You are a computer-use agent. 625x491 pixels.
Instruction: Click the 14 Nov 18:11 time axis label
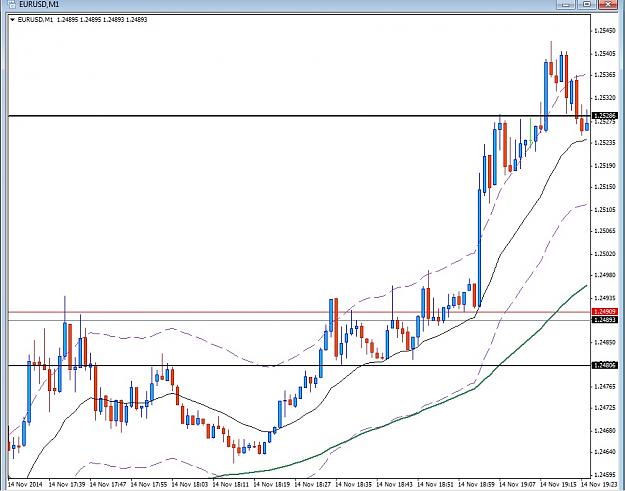click(x=231, y=484)
